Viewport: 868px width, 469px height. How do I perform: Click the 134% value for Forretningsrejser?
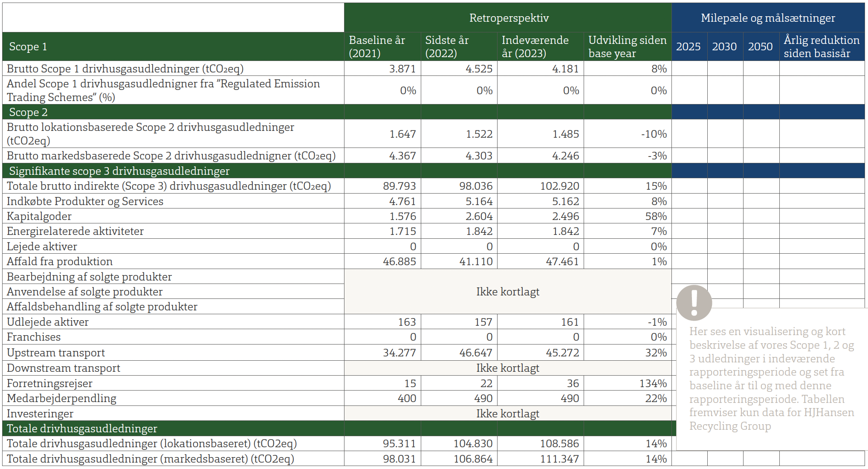(653, 383)
